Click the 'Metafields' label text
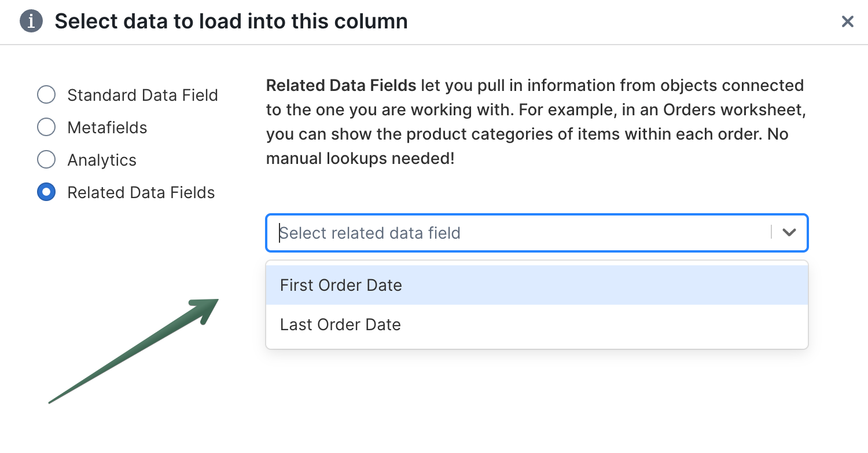 point(107,127)
